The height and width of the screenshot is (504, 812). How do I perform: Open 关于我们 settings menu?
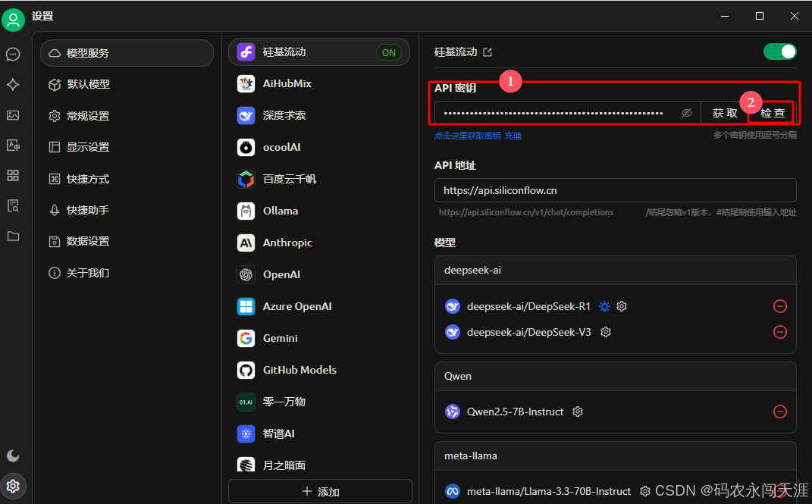(x=127, y=273)
